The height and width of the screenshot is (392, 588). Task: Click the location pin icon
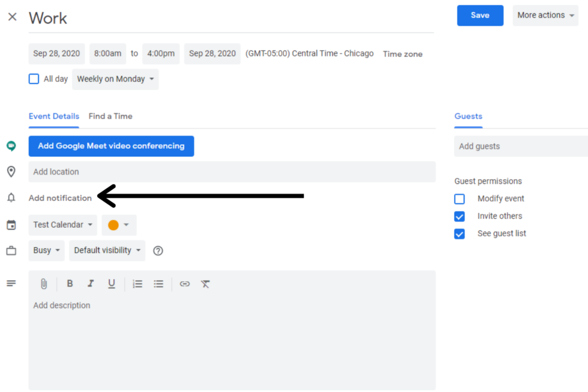pyautogui.click(x=11, y=172)
